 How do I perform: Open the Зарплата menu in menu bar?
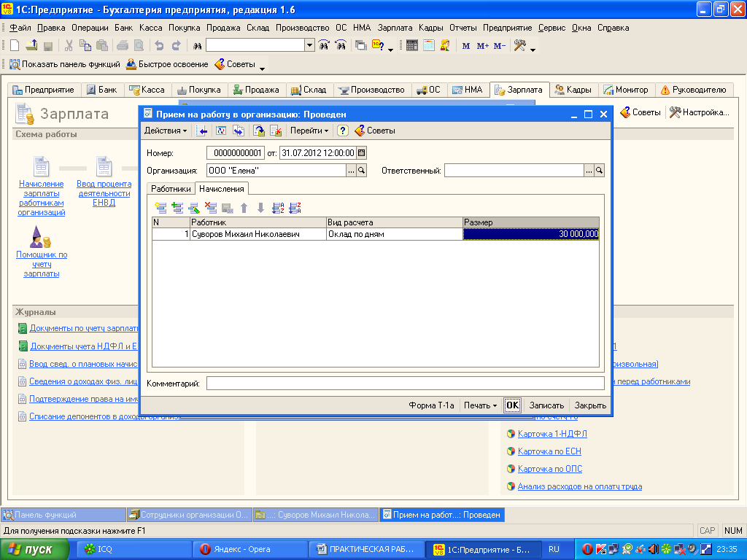395,28
